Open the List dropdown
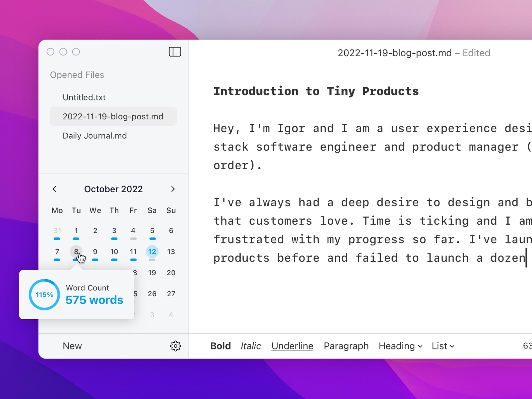 (x=443, y=346)
